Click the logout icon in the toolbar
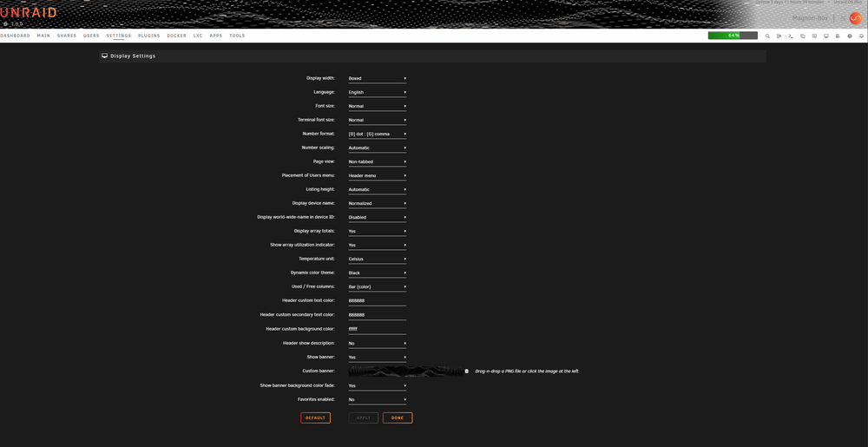This screenshot has height=447, width=868. coord(779,36)
